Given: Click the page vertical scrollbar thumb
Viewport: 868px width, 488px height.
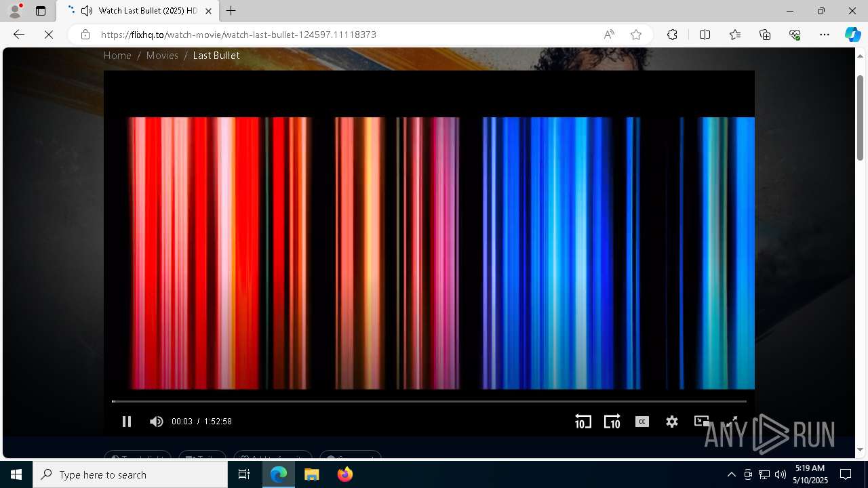Looking at the screenshot, I should [x=860, y=117].
